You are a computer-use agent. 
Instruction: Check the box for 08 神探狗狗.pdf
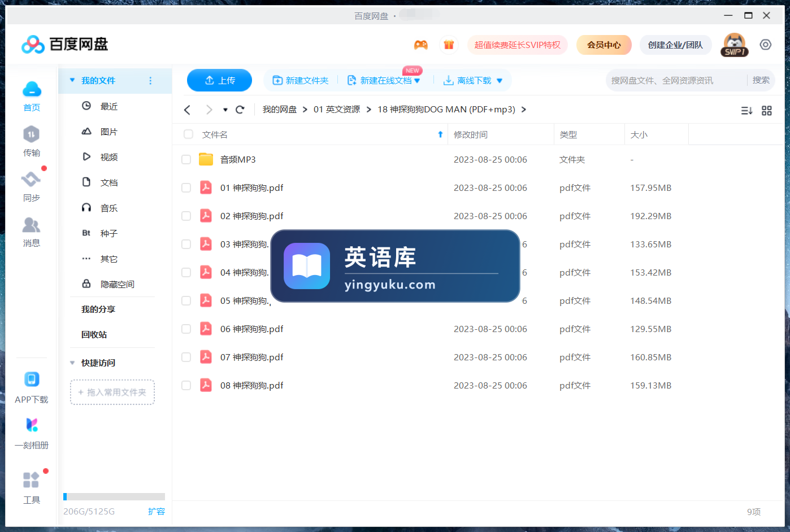pyautogui.click(x=186, y=386)
